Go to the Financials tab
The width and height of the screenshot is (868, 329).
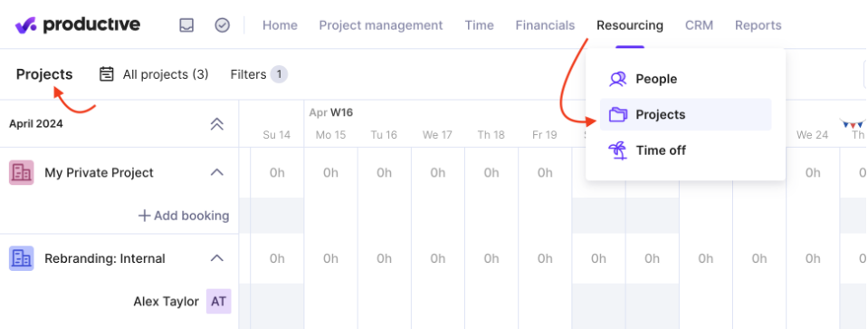click(545, 25)
